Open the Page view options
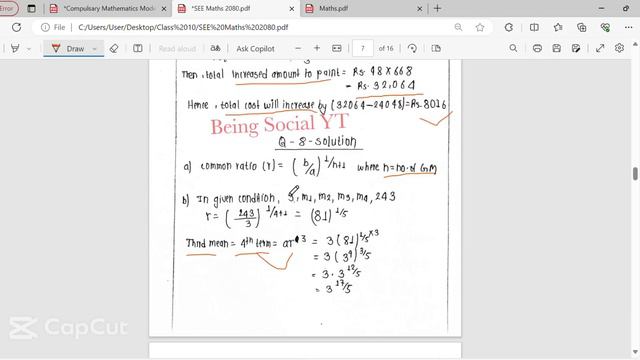This screenshot has height=360, width=640. tap(436, 49)
